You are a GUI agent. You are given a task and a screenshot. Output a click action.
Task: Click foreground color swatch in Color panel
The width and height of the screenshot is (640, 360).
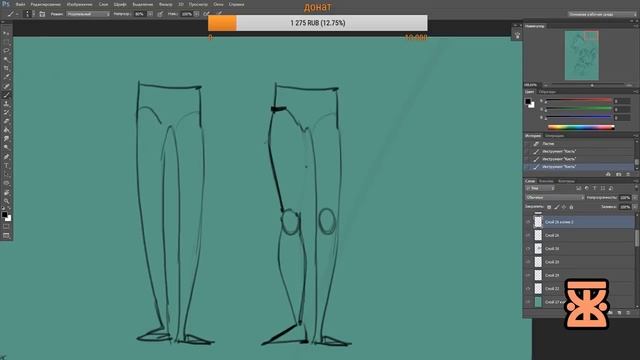pyautogui.click(x=528, y=101)
